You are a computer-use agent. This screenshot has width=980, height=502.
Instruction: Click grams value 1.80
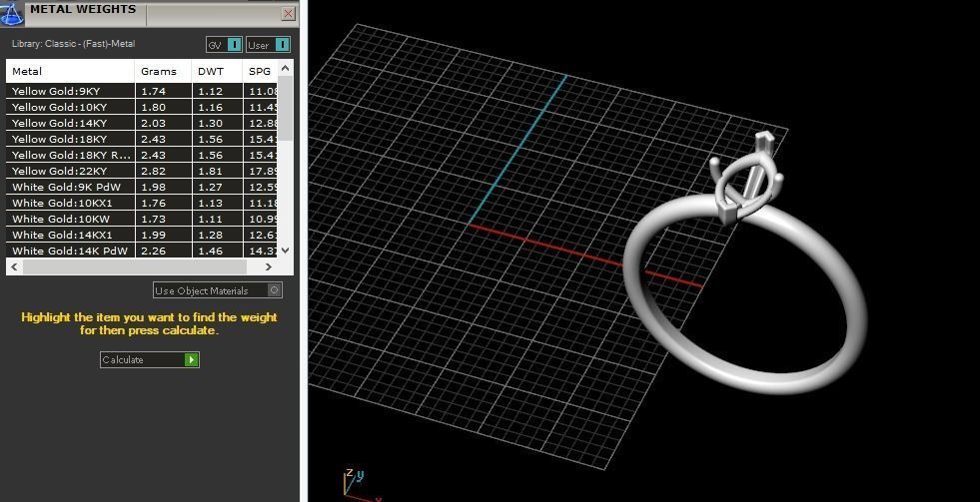[x=153, y=107]
